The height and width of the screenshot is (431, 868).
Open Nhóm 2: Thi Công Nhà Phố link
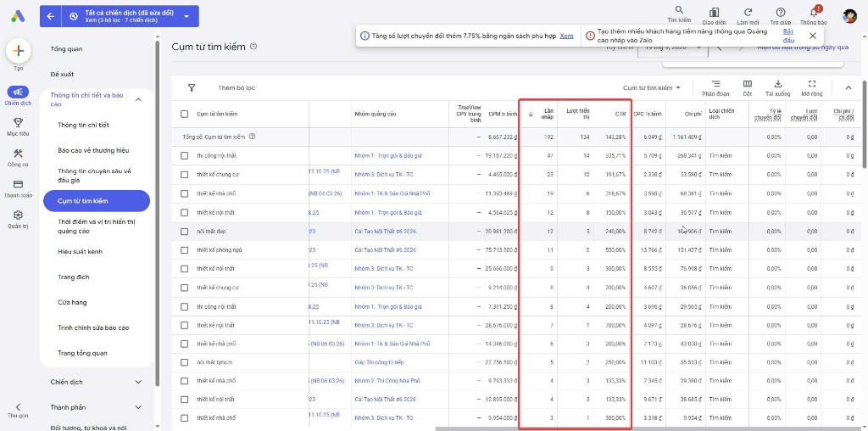[x=387, y=381]
